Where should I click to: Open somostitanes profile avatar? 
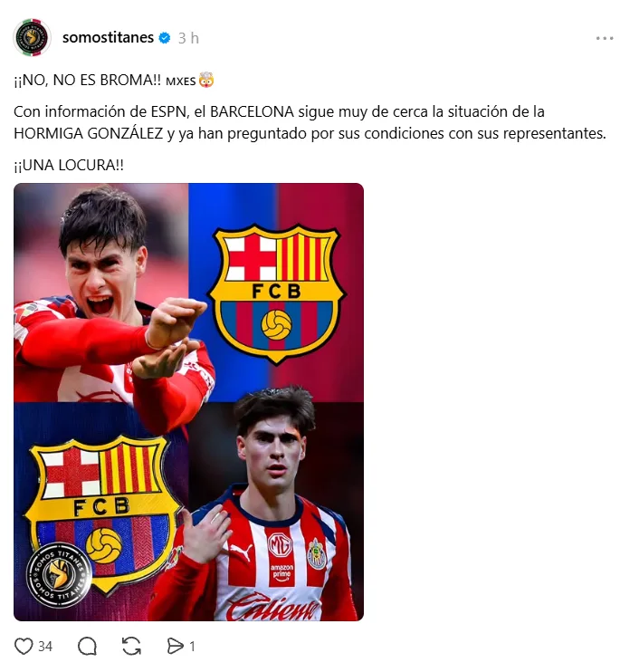point(33,38)
